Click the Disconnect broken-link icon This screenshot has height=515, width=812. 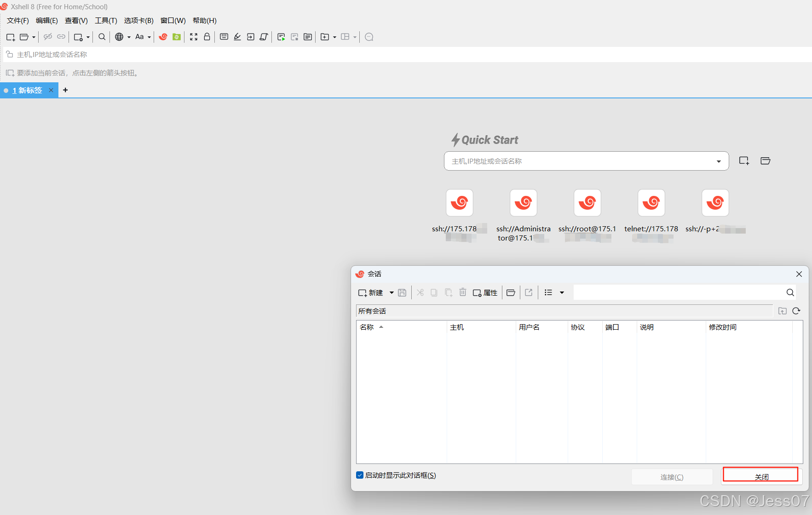[48, 37]
